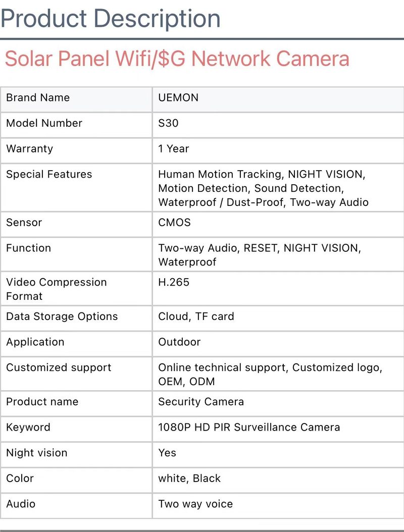
Task: Select the H.265 compression format value
Action: 174,283
